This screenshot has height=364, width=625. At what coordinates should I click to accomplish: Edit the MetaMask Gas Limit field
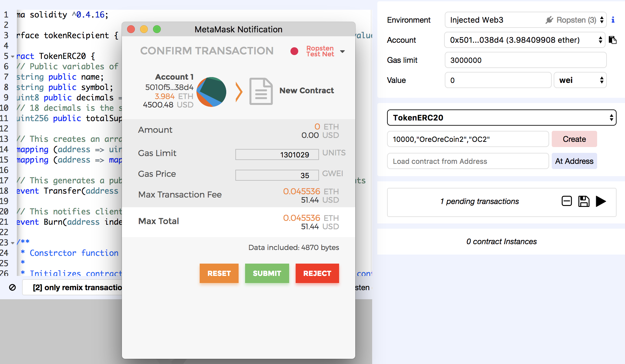(277, 154)
